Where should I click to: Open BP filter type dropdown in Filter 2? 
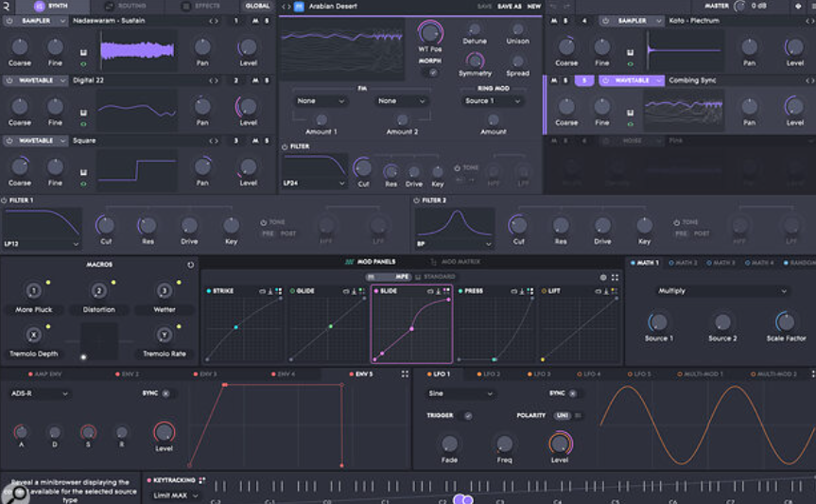[454, 244]
